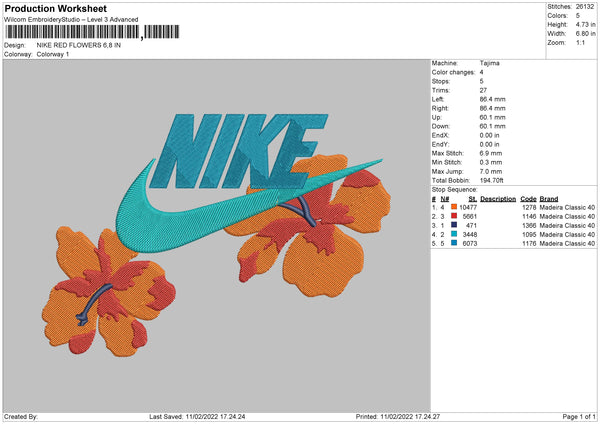Click the design name 'NIKE RED FLOWERS 6,8 IN'

[x=79, y=45]
